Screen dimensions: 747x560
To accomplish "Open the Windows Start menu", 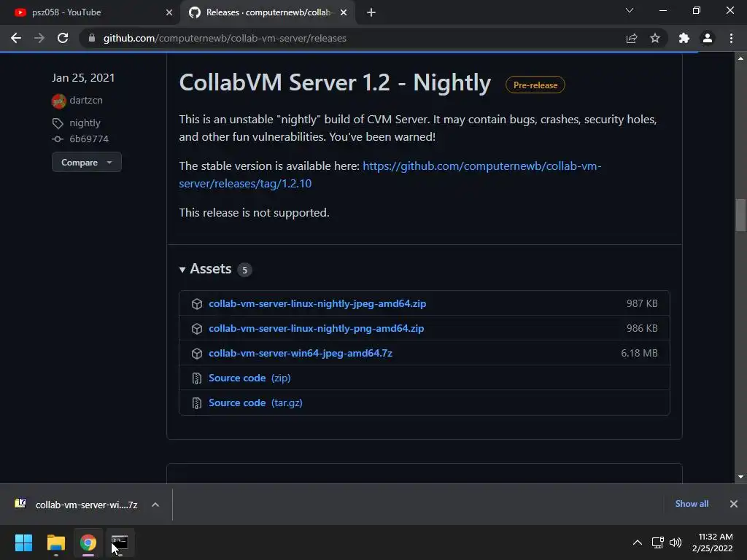I will click(23, 542).
